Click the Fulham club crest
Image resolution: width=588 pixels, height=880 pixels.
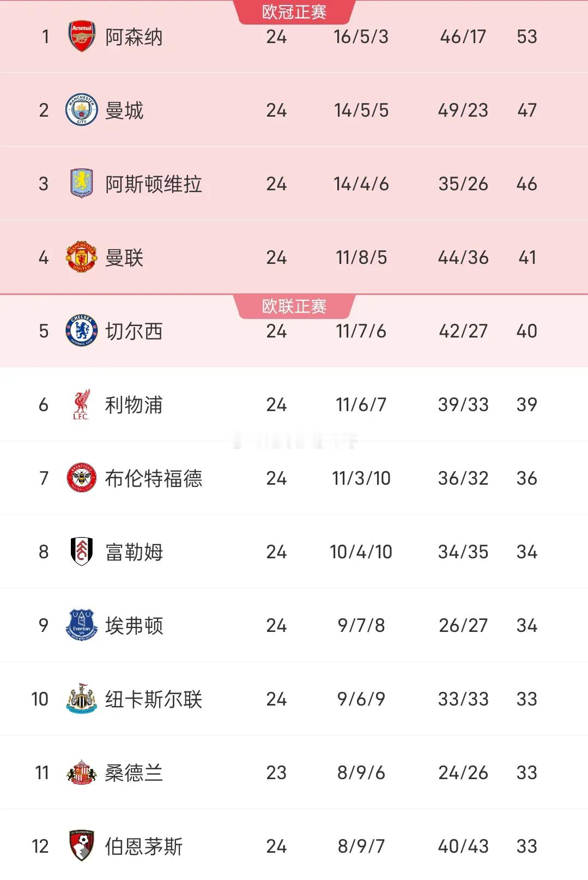point(82,552)
